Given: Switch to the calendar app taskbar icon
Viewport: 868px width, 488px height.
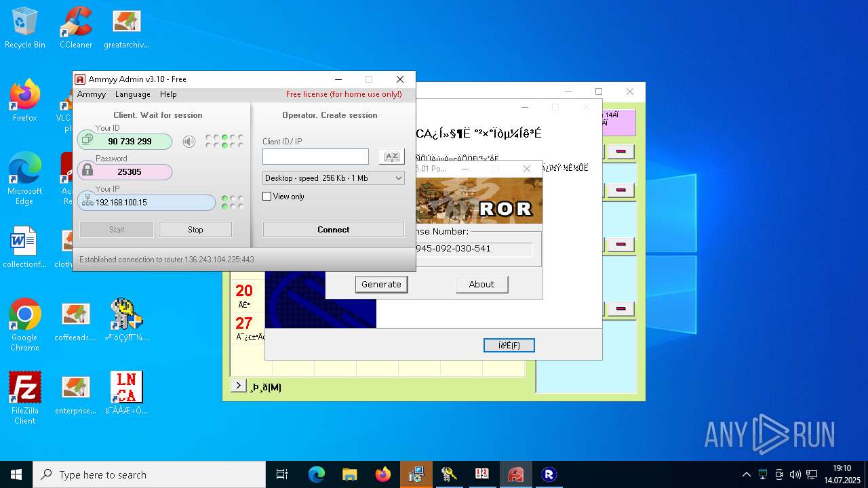Looking at the screenshot, I should (x=482, y=474).
